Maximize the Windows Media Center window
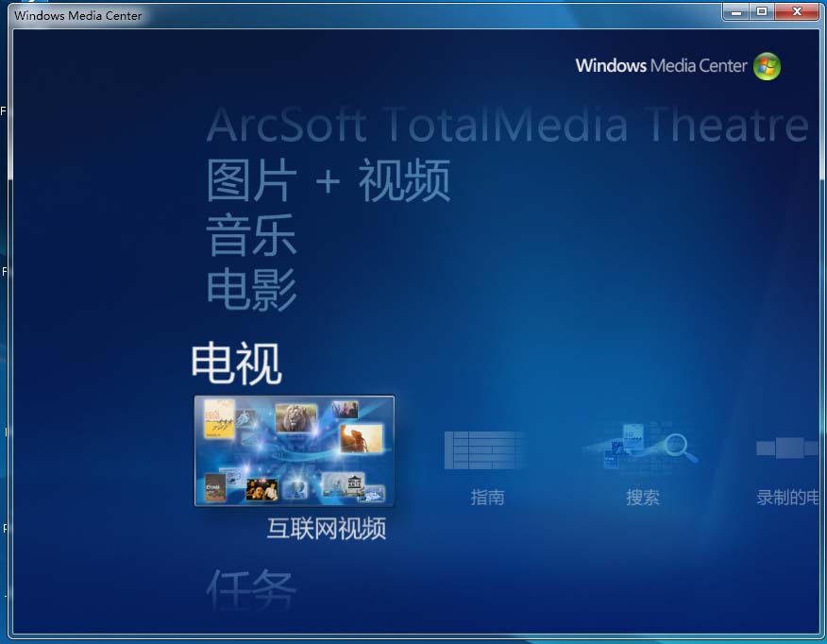 pyautogui.click(x=762, y=11)
